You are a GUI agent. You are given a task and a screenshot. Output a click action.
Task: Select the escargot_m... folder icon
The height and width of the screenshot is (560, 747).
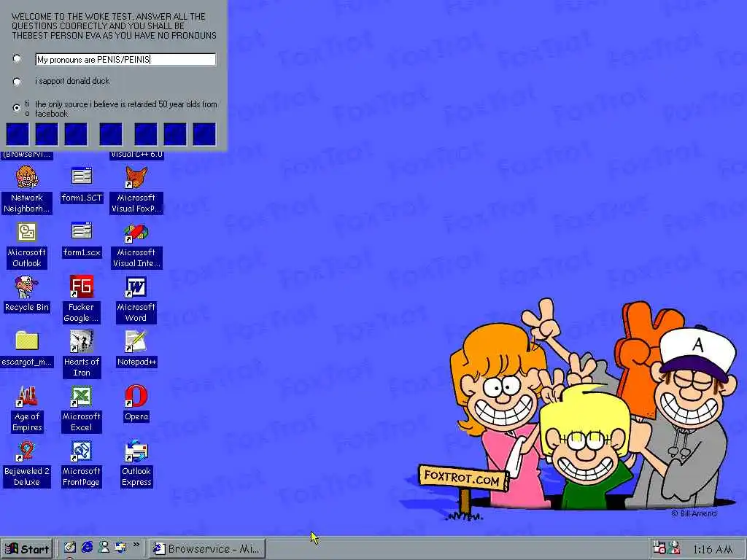tap(27, 349)
